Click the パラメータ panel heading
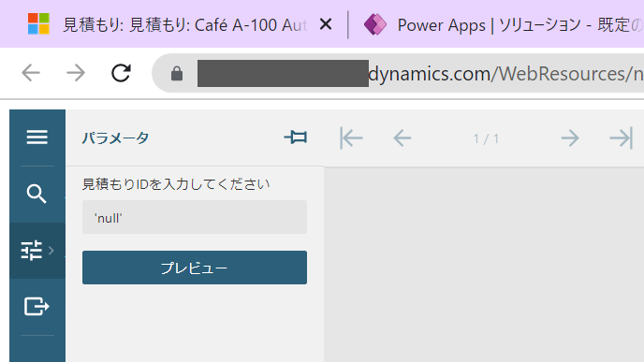 [115, 138]
